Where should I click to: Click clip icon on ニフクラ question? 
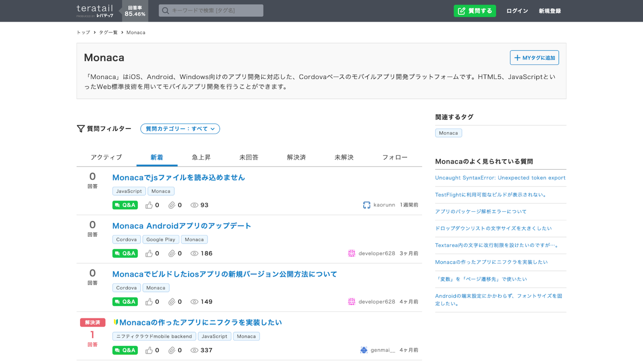click(x=171, y=350)
